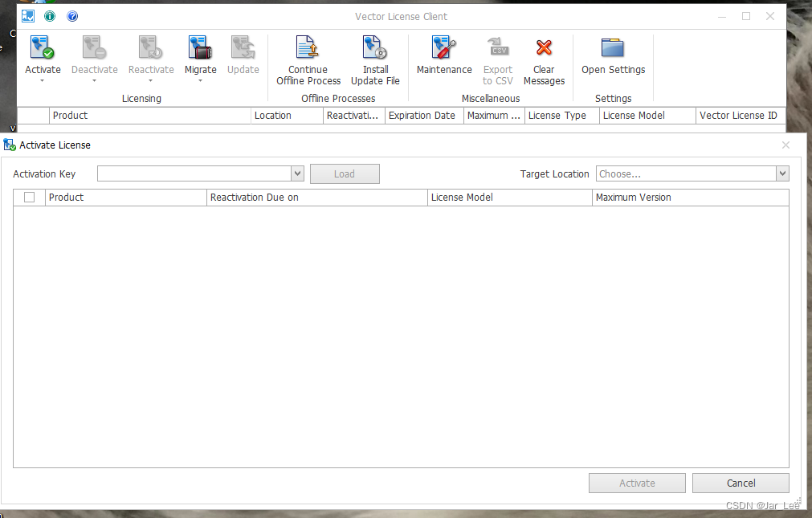This screenshot has height=518, width=812.
Task: Expand the Reactivate ribbon dropdown arrow
Action: [151, 81]
